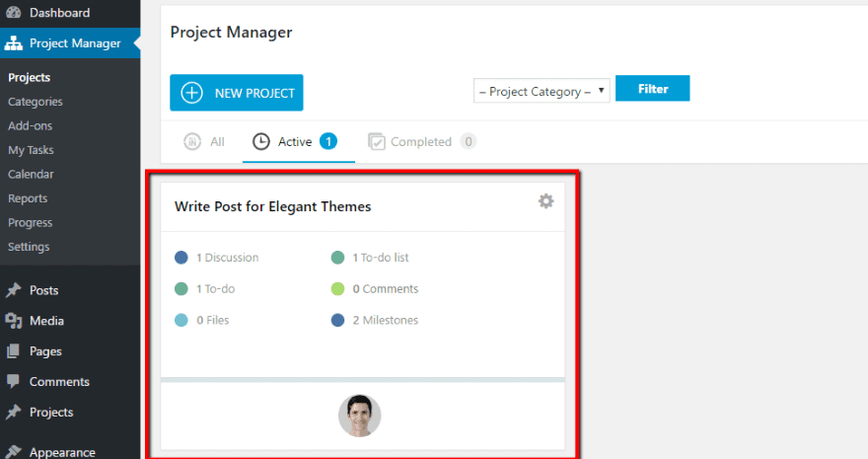Open the Project Category dropdown
Screen dimensions: 868x459
pyautogui.click(x=542, y=91)
